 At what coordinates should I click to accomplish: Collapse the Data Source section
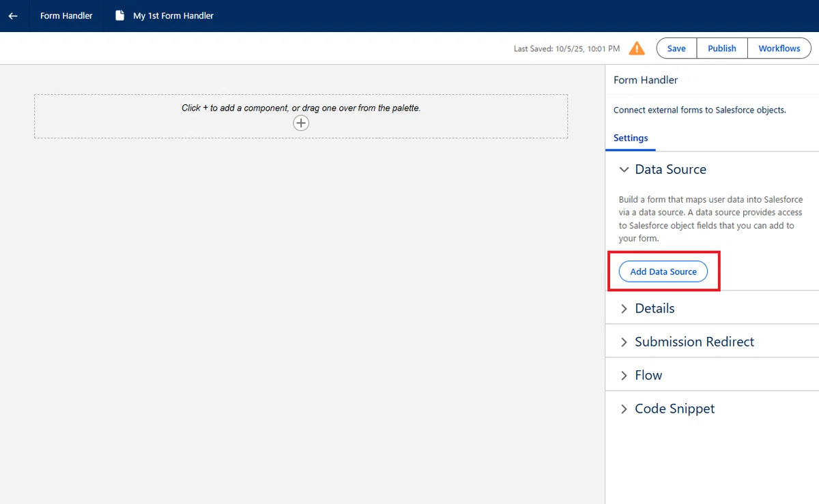(624, 170)
